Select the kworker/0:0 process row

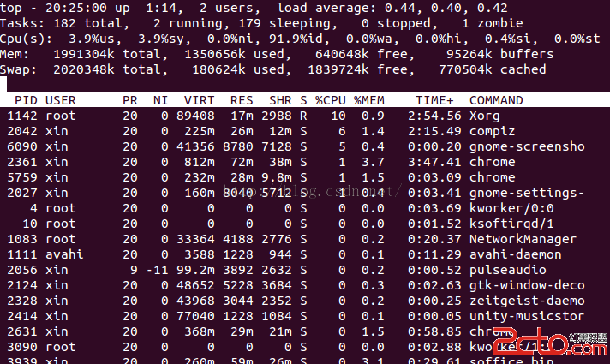click(x=305, y=208)
